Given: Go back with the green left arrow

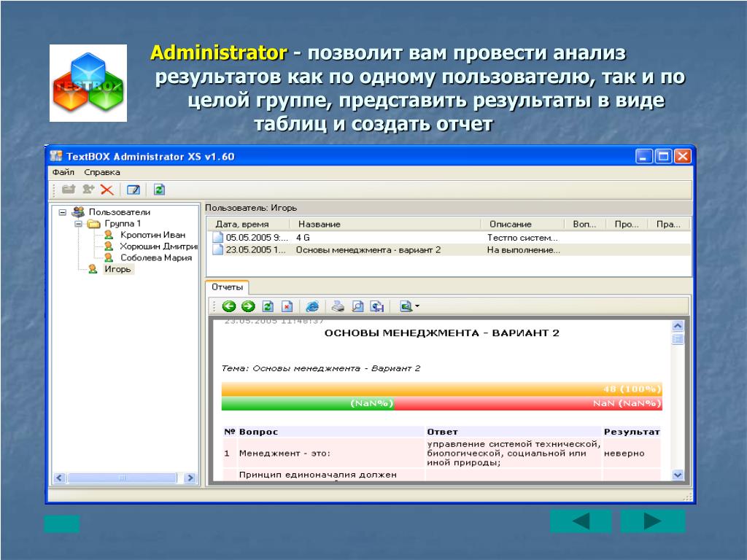Looking at the screenshot, I should click(x=229, y=307).
